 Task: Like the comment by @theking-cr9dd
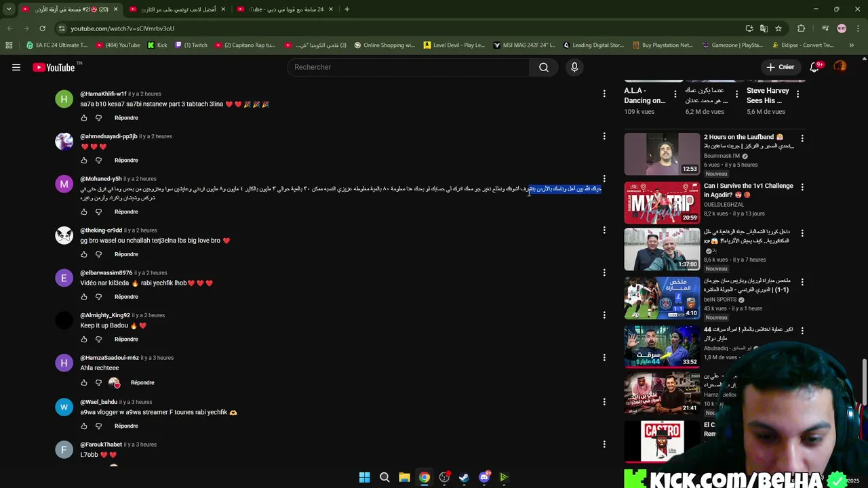point(84,254)
